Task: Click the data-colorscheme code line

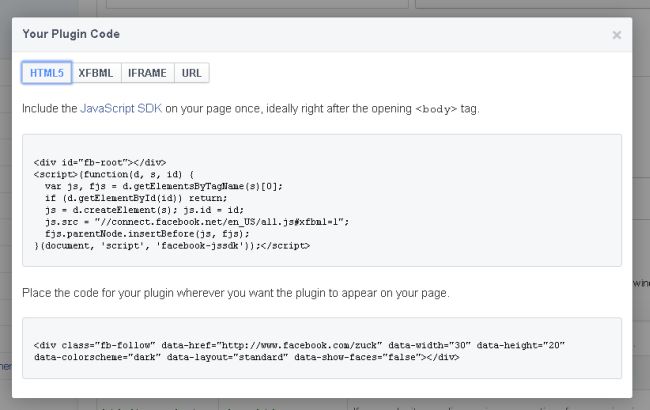Action: pos(246,357)
